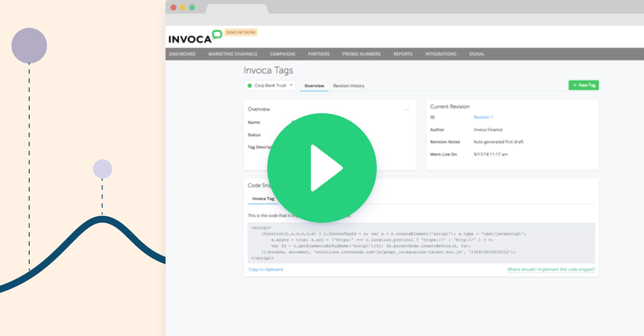Open the Reports menu
The width and height of the screenshot is (644, 336).
tap(402, 54)
